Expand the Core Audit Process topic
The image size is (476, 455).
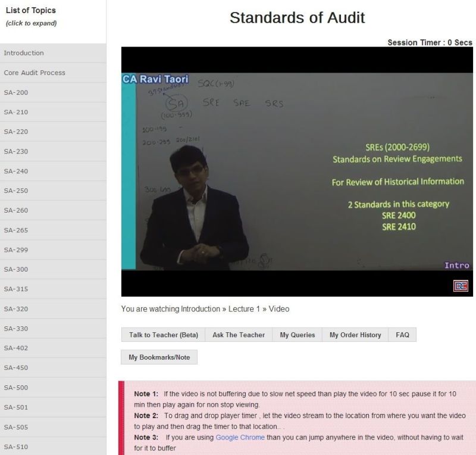(35, 73)
